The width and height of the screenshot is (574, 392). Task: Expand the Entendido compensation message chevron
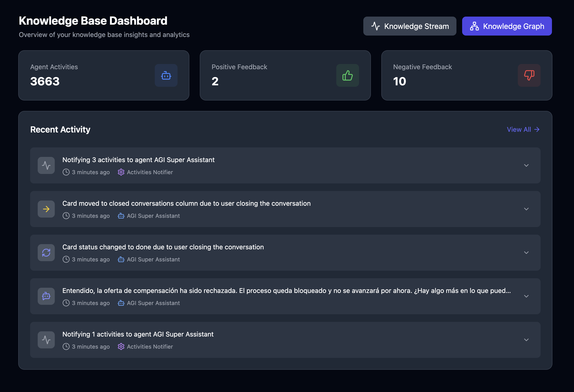[x=526, y=296]
